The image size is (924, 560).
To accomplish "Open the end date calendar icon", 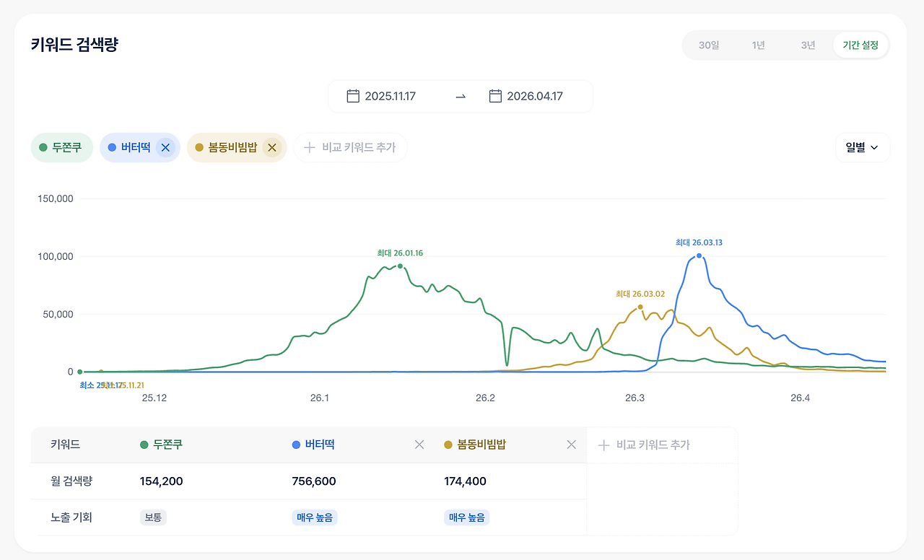I will [495, 95].
